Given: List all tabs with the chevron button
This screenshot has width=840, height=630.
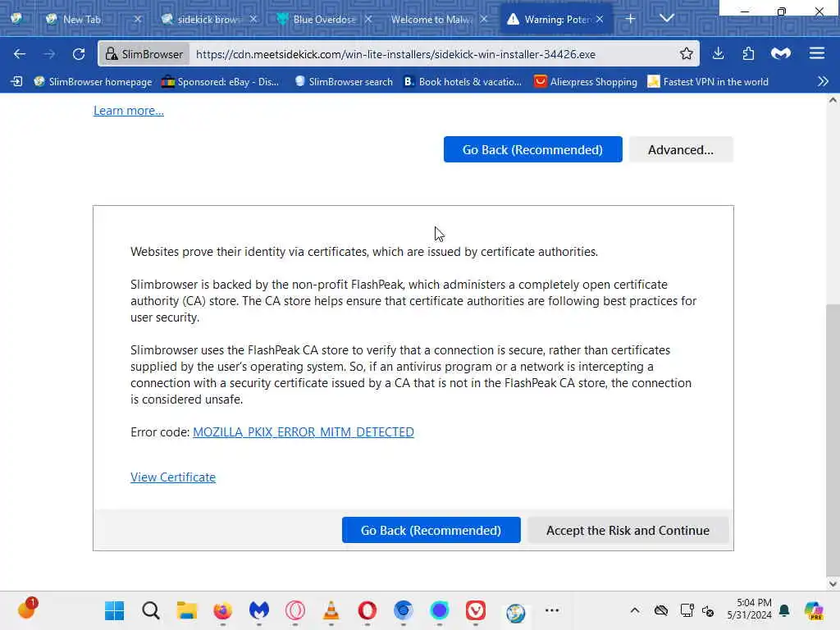Looking at the screenshot, I should (x=667, y=19).
